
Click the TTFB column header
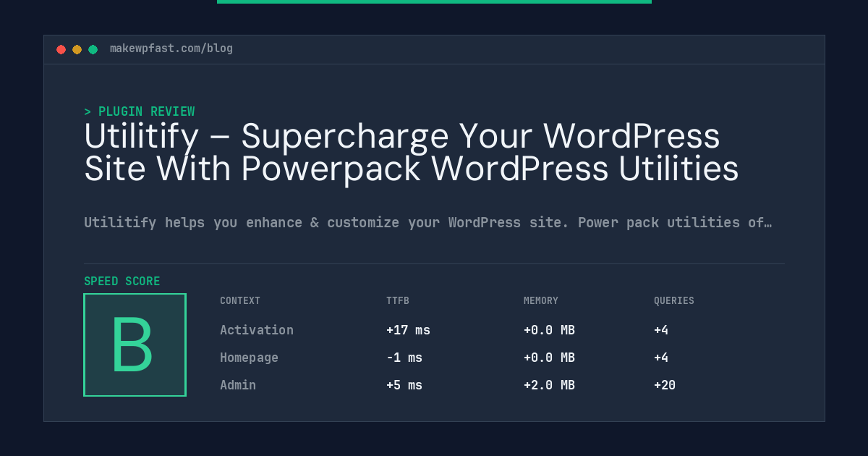pos(398,301)
